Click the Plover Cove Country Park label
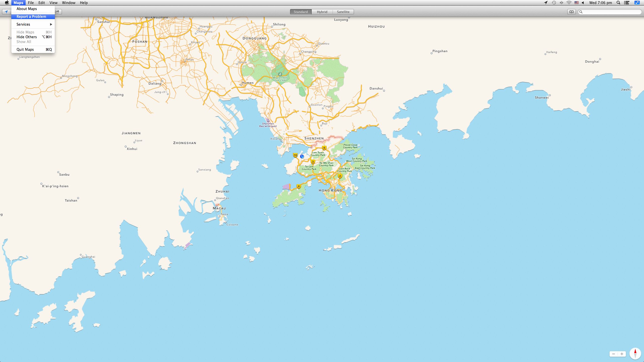Viewport: 644px width, 362px height. (x=350, y=146)
